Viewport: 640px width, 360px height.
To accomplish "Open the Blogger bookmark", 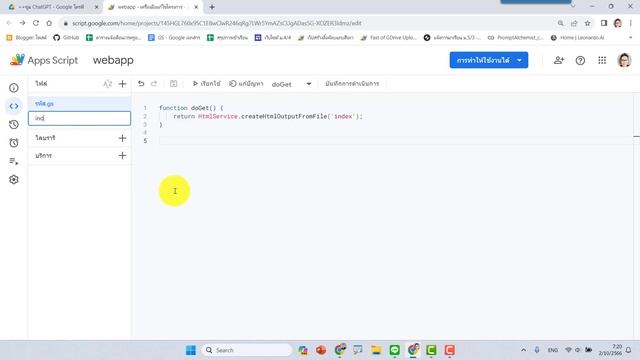I will [26, 38].
